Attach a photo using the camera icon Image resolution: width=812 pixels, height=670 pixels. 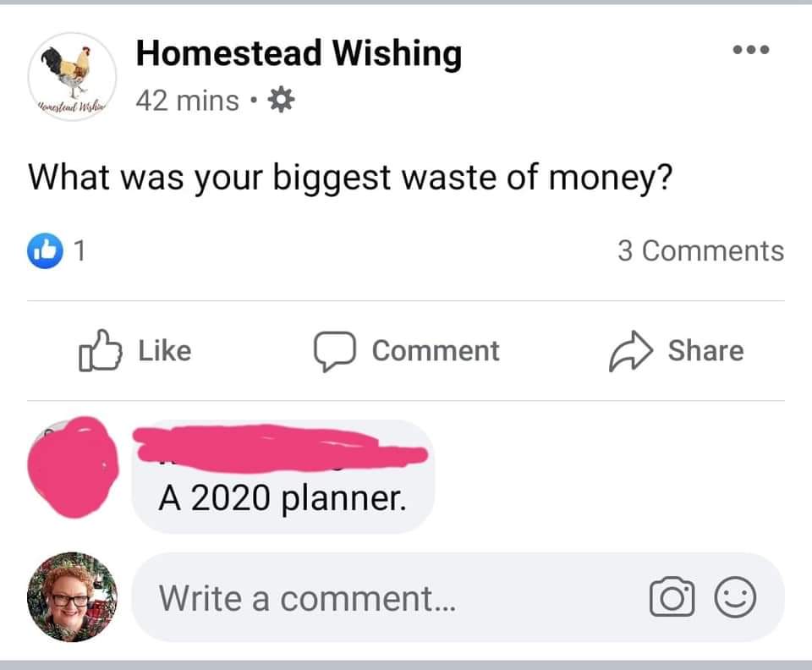point(671,599)
